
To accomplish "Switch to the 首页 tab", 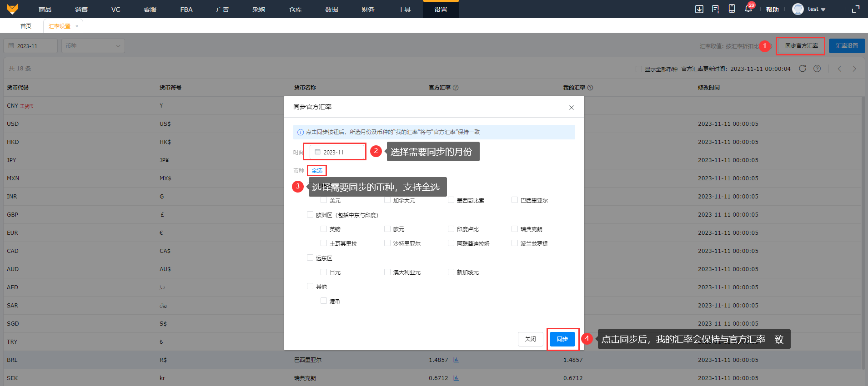I will pyautogui.click(x=26, y=26).
